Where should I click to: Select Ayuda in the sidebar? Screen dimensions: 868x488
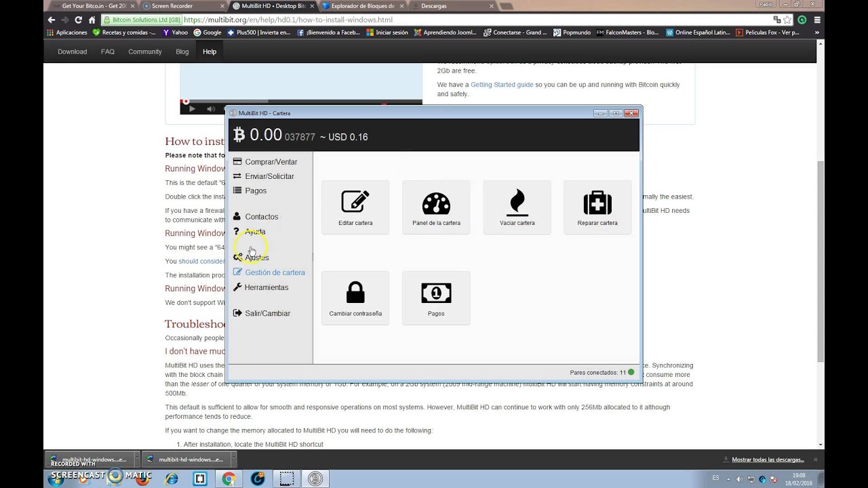point(249,232)
